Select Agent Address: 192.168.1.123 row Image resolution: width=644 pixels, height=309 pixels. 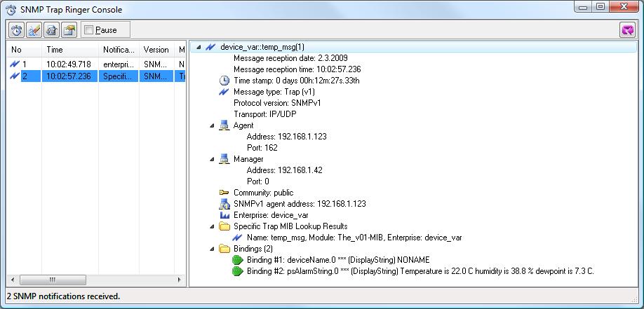pos(287,136)
